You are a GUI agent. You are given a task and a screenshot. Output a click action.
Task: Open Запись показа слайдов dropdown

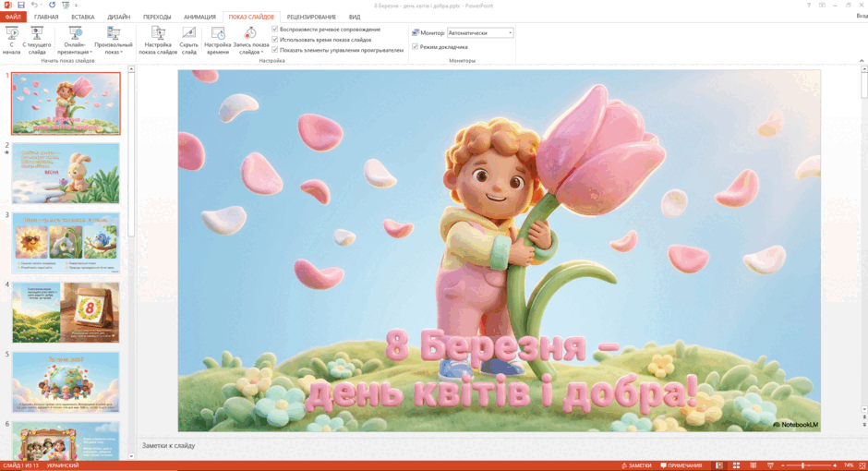251,41
